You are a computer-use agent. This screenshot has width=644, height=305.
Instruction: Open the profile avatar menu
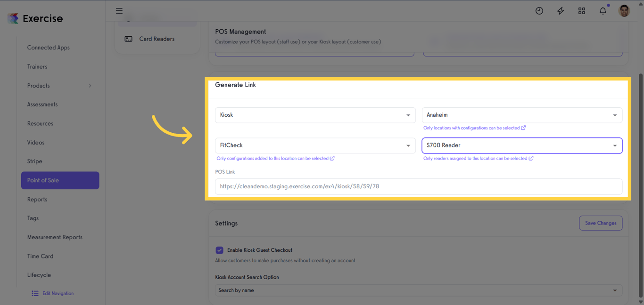point(624,10)
